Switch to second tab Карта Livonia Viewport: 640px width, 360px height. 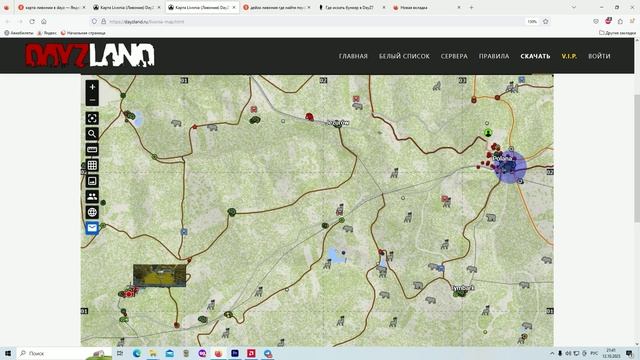[x=127, y=7]
